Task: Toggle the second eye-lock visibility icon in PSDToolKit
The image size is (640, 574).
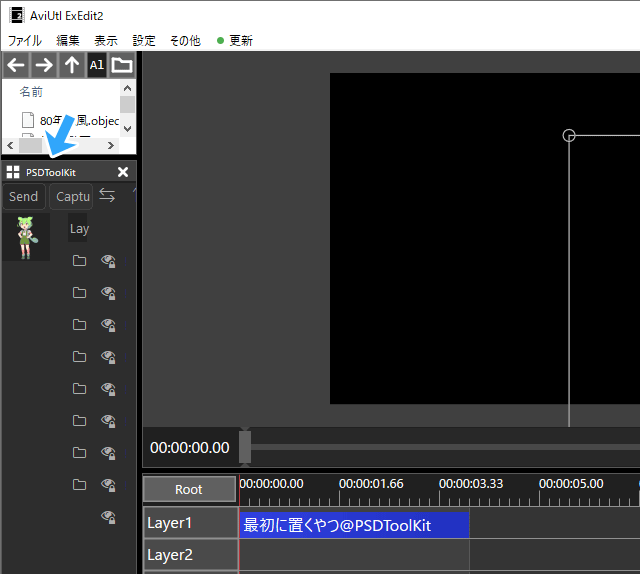Action: 108,293
